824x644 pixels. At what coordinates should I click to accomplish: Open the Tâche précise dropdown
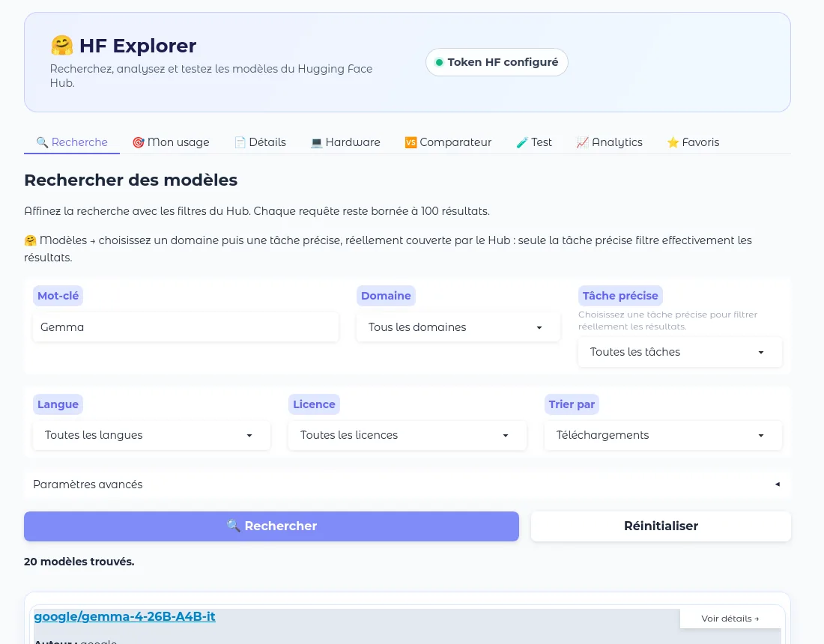tap(679, 352)
